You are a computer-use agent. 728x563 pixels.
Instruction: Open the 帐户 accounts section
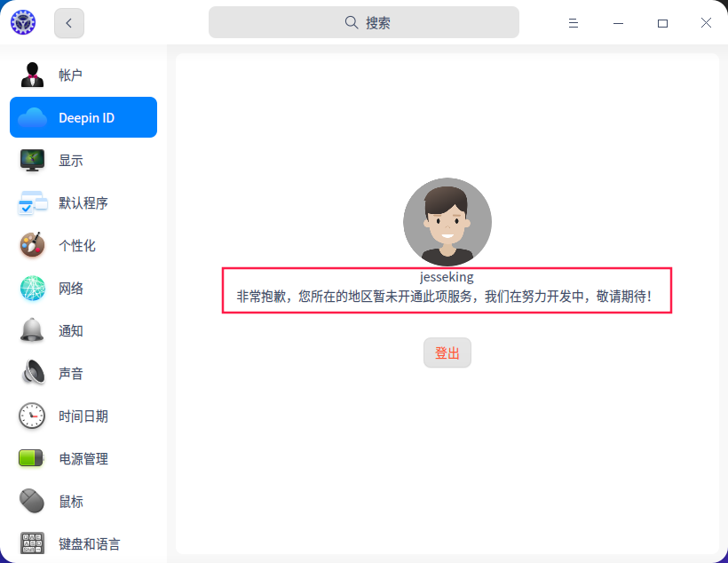coord(83,75)
